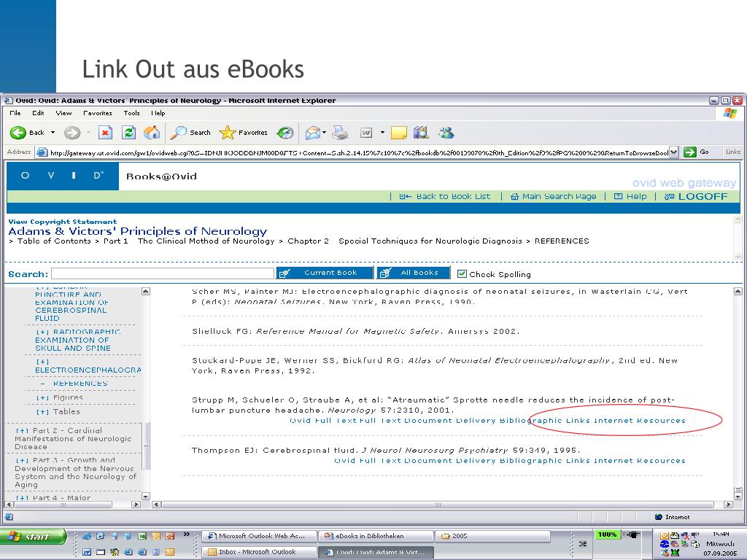Search in Current Book button
The height and width of the screenshot is (560, 747).
pyautogui.click(x=325, y=273)
